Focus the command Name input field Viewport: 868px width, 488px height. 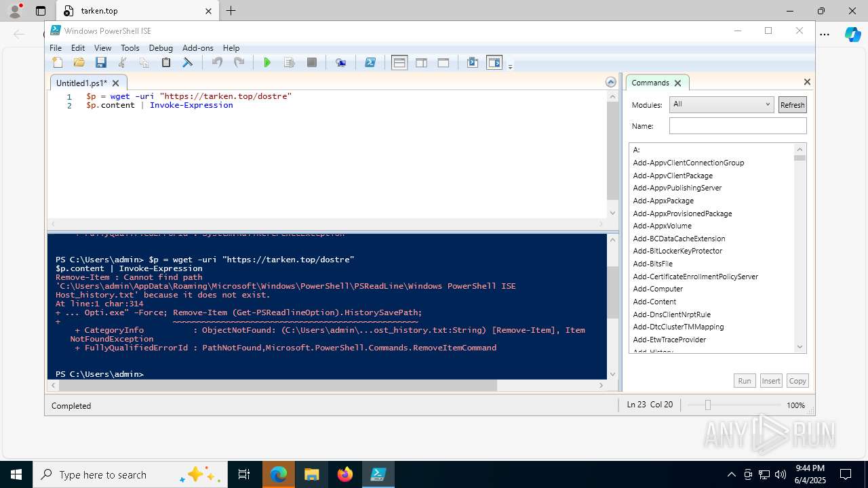(x=738, y=126)
